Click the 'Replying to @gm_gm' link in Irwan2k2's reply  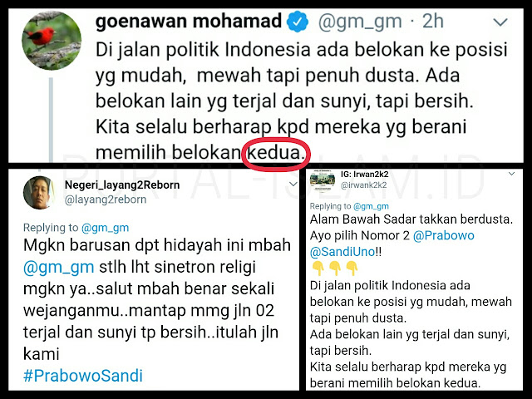coord(371,206)
